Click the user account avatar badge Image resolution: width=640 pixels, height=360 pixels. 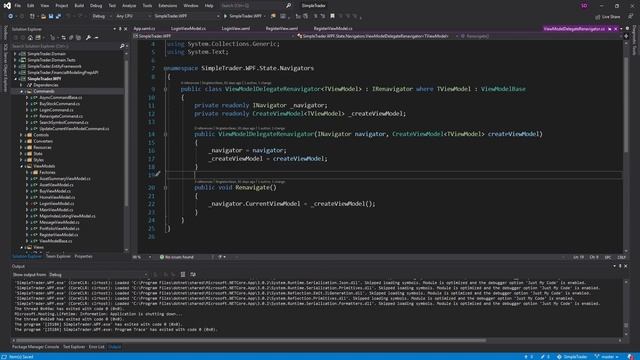pyautogui.click(x=584, y=6)
